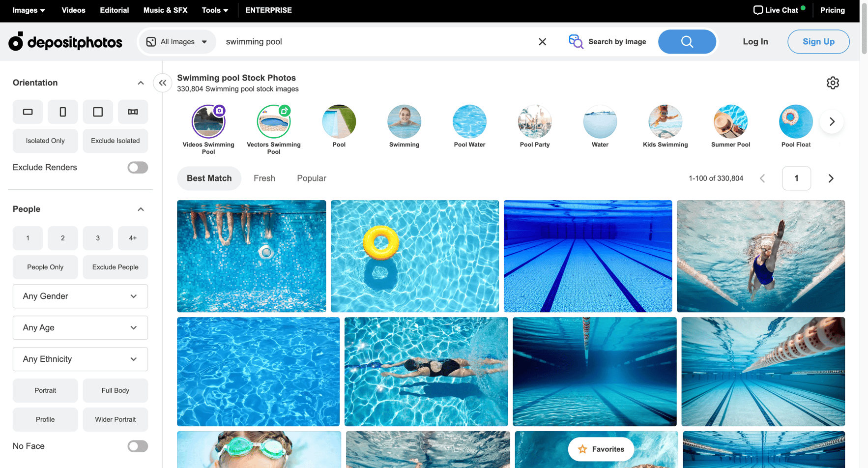The width and height of the screenshot is (868, 468).
Task: Open Any Gender dropdown
Action: click(x=80, y=296)
